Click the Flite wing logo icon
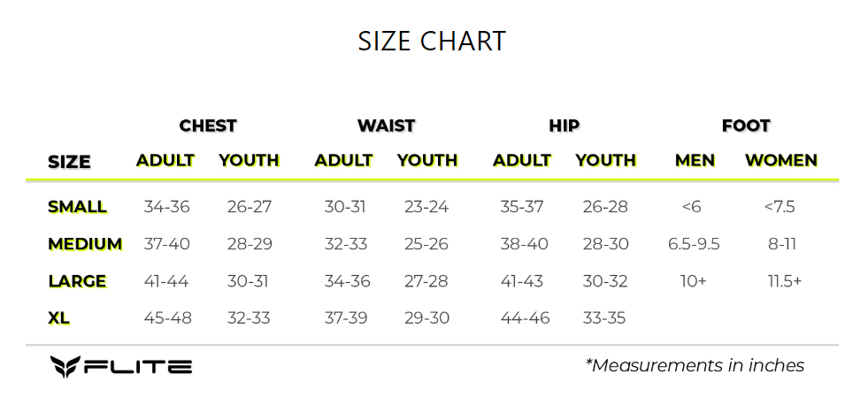Viewport: 868px width, 420px height. point(65,366)
